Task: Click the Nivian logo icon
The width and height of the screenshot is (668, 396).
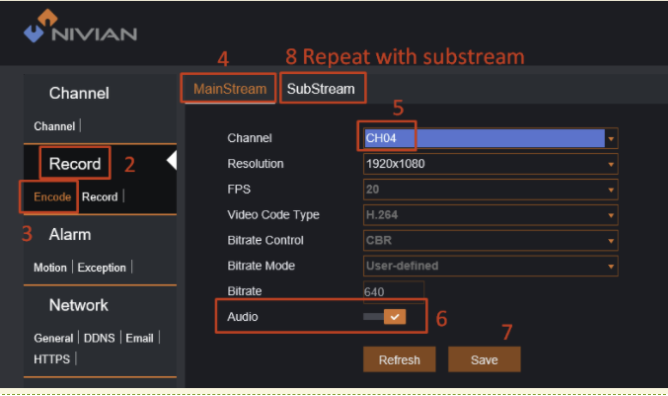Action: point(40,26)
